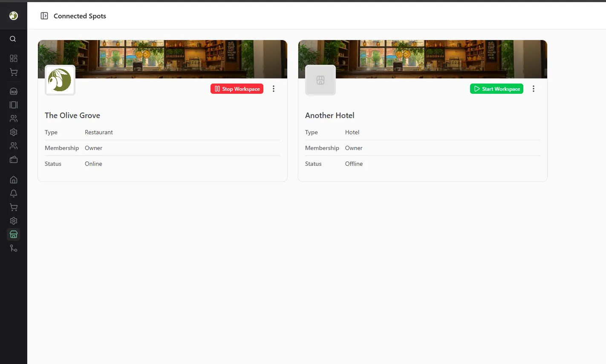
Task: Click The Olive Grove logo avatar
Action: pos(60,80)
